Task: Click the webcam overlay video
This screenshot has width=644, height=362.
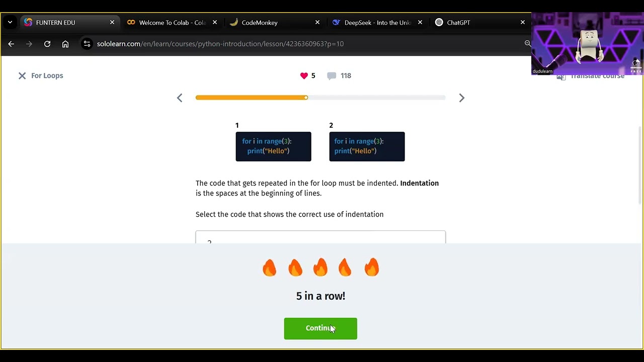Action: click(x=587, y=43)
